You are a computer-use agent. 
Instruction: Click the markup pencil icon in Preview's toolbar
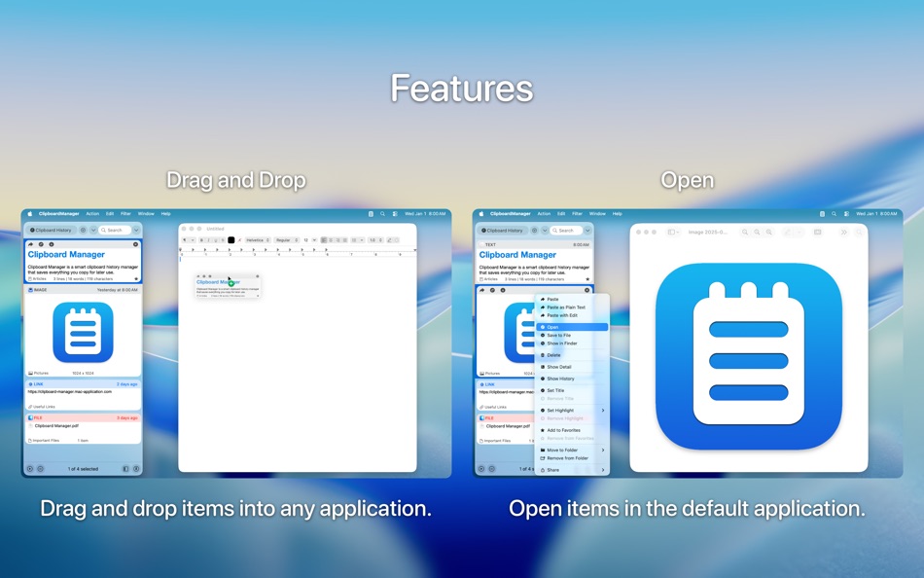[787, 231]
